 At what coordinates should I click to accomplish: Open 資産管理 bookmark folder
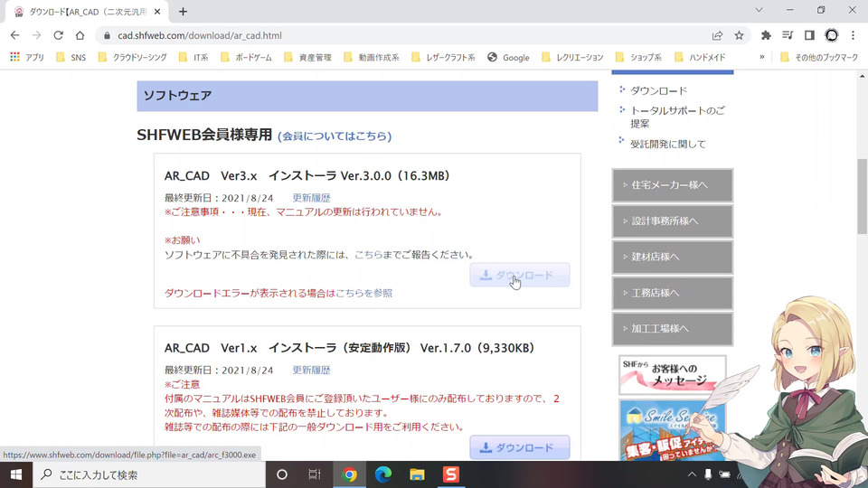pyautogui.click(x=307, y=57)
